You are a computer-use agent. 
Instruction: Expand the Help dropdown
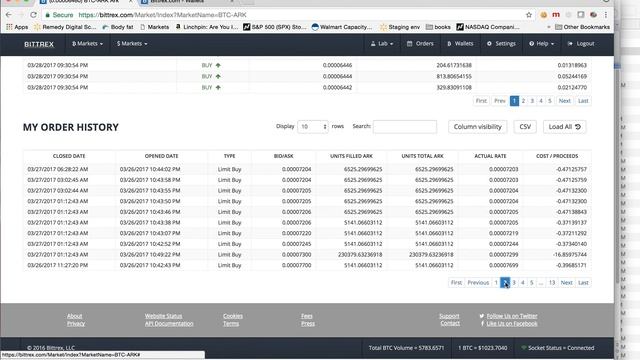[542, 44]
